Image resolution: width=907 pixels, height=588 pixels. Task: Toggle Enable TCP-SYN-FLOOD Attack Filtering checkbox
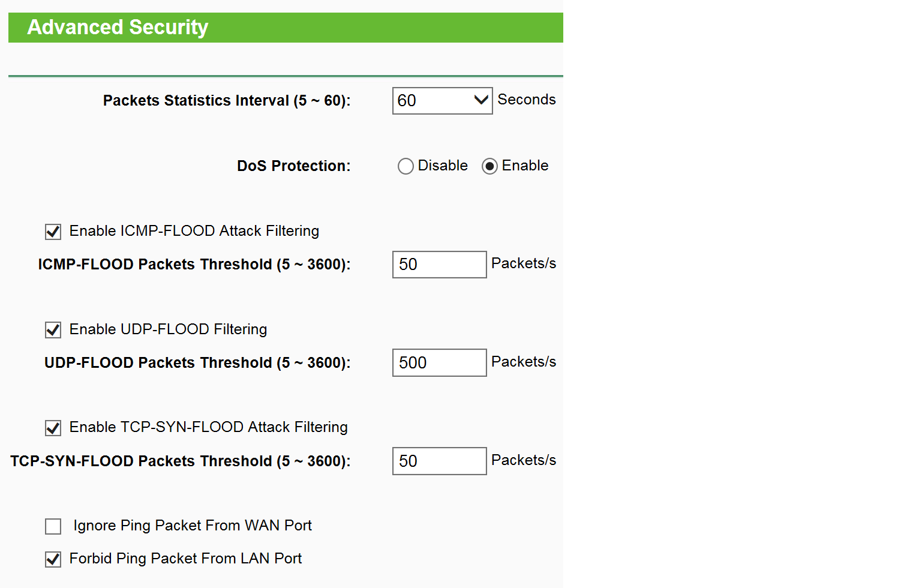tap(53, 428)
